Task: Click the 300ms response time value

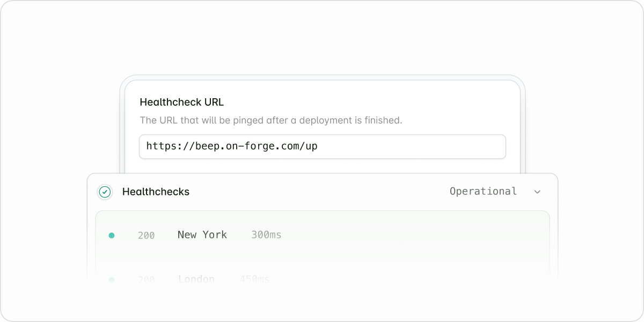Action: point(266,235)
